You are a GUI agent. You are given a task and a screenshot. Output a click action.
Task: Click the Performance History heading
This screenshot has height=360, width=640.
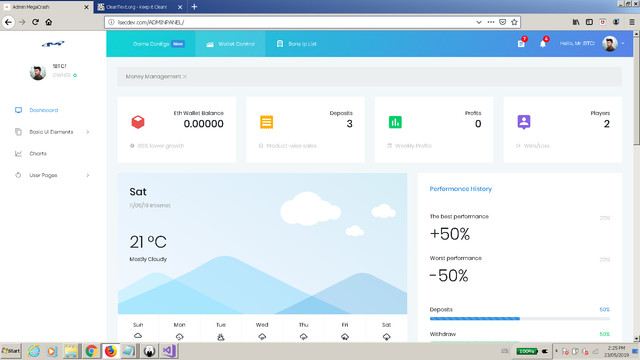tap(460, 189)
